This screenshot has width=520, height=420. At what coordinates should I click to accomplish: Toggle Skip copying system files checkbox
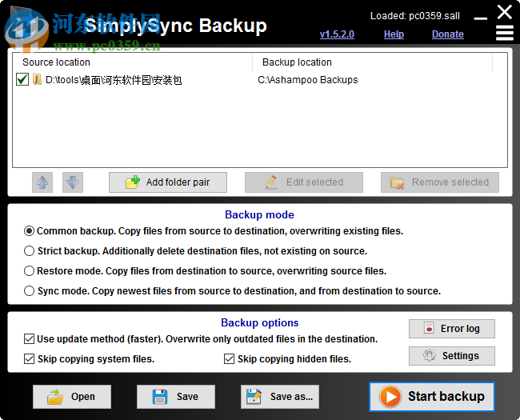pyautogui.click(x=29, y=359)
